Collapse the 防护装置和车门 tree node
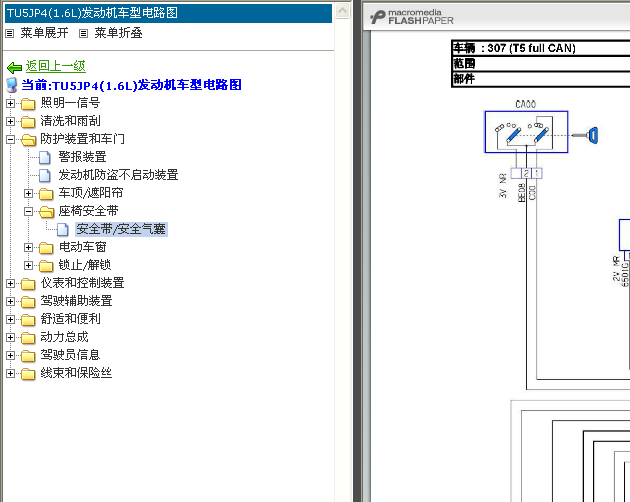 point(11,139)
